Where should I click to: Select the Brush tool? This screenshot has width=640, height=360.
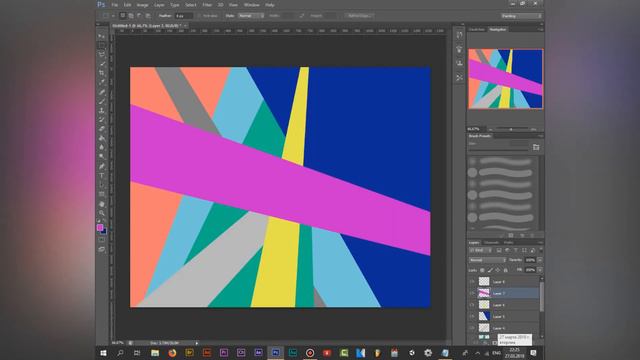tap(101, 101)
